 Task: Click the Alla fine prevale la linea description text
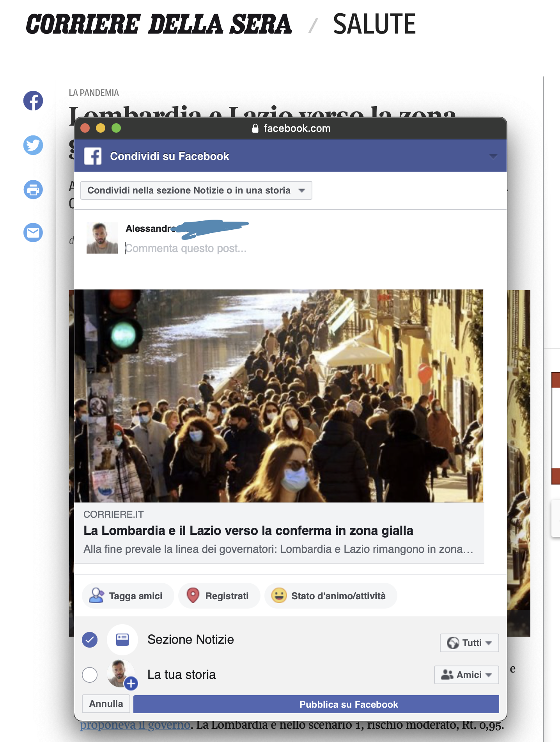[x=278, y=549]
